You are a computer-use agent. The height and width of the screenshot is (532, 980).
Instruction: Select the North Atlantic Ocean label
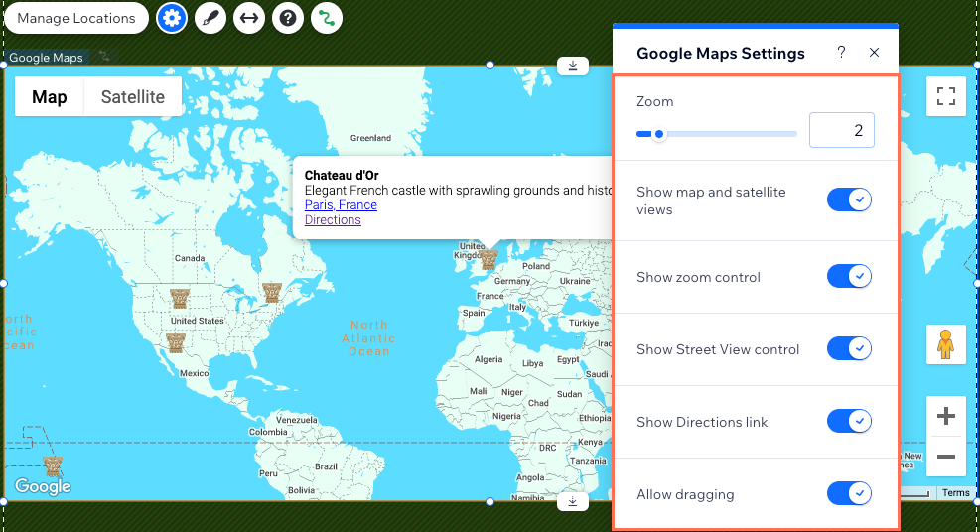point(368,338)
